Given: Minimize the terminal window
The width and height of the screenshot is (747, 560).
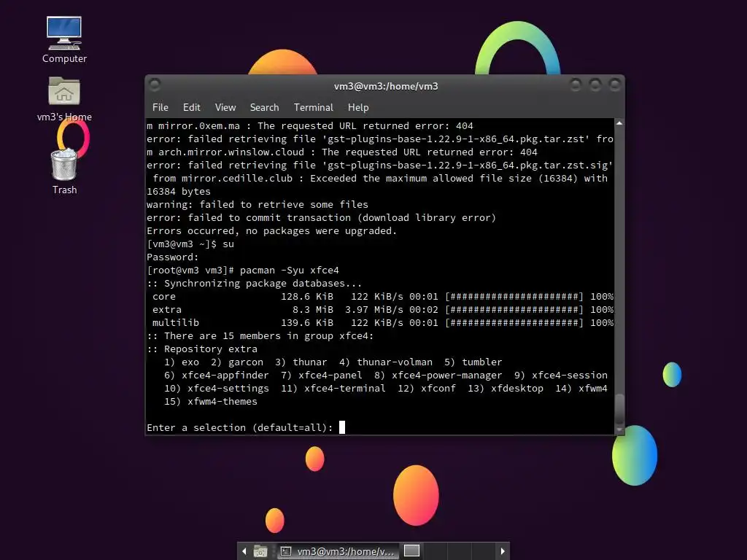Looking at the screenshot, I should point(576,85).
